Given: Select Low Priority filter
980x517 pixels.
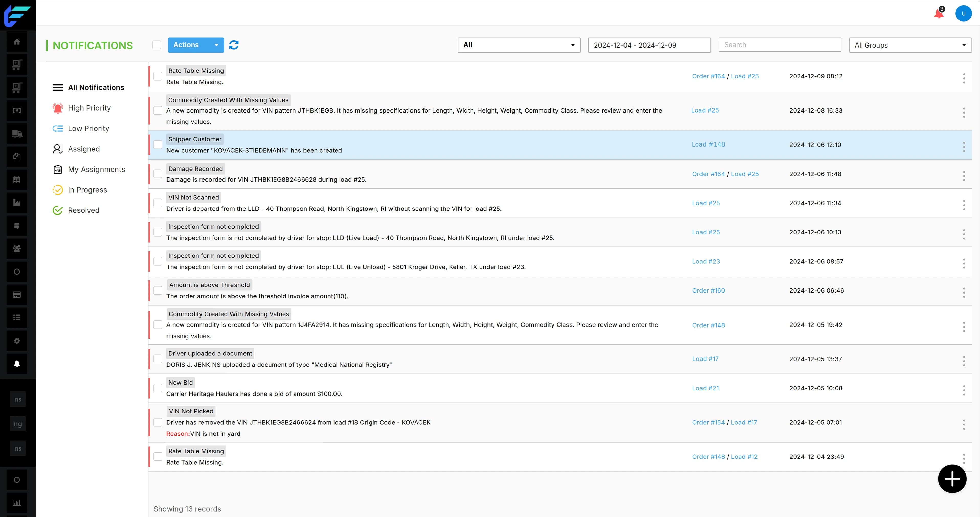Looking at the screenshot, I should pos(81,129).
